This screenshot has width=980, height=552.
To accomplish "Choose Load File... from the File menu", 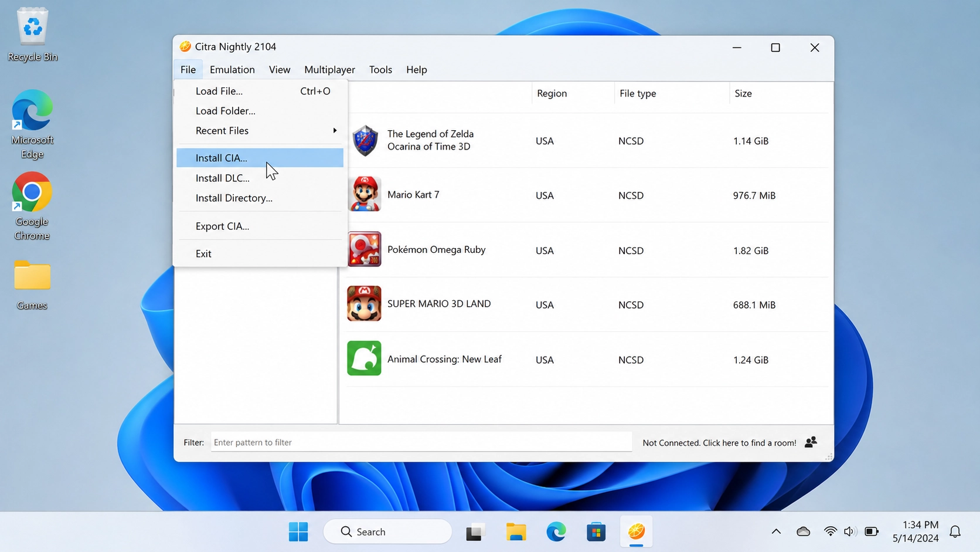I will pos(260,91).
